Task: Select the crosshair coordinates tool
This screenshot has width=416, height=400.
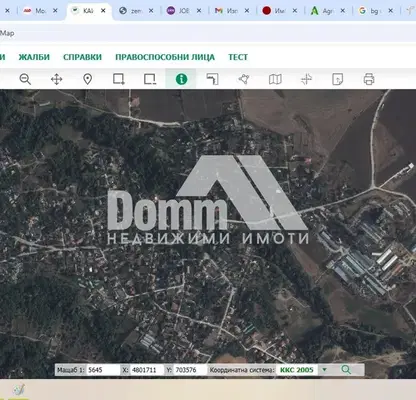Action: [306, 79]
